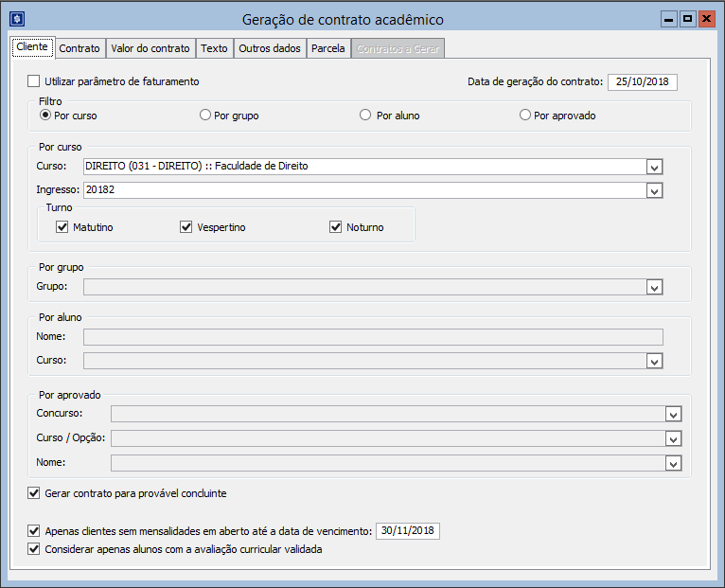Expand the Curso dropdown list

pyautogui.click(x=654, y=167)
